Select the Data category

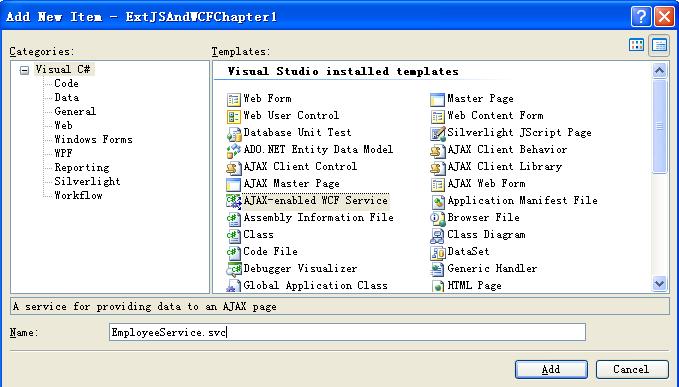pos(66,97)
